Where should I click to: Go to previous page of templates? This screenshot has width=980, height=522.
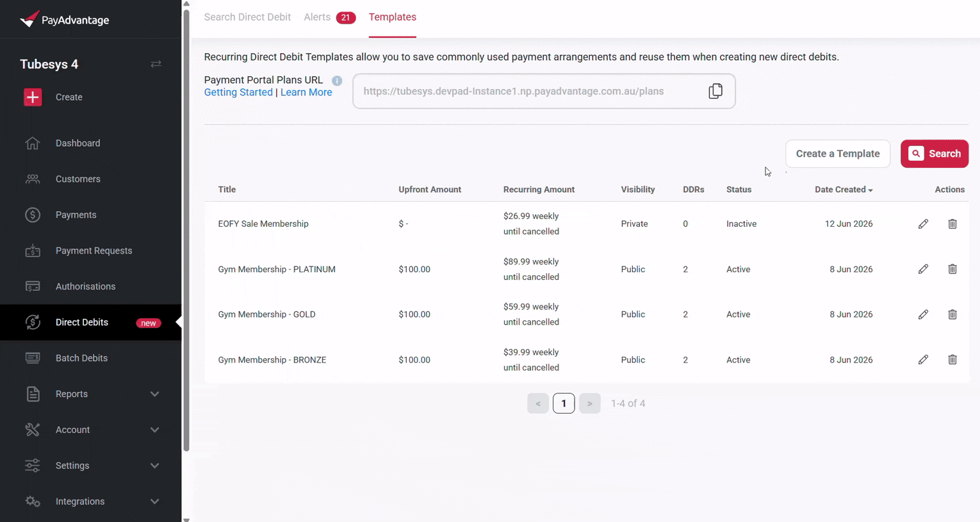(x=538, y=404)
